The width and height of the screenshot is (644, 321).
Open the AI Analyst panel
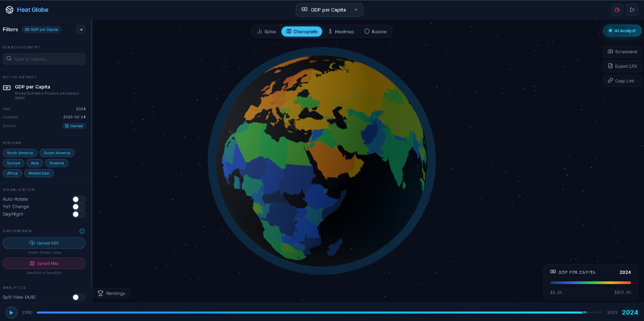622,31
